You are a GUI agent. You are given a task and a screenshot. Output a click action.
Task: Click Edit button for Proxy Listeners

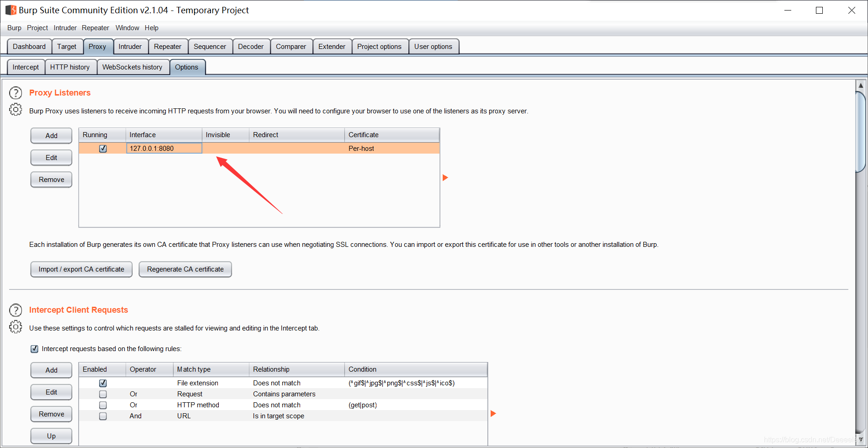51,158
